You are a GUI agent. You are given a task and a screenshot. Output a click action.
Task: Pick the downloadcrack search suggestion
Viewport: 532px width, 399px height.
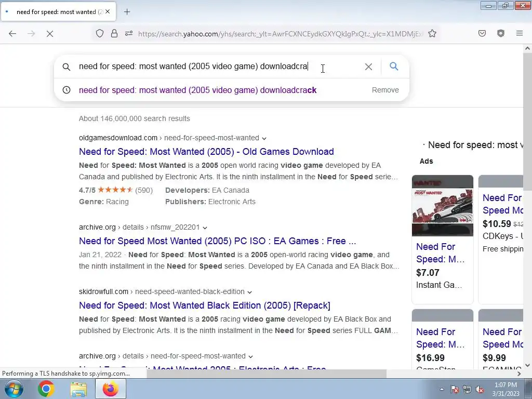(197, 90)
